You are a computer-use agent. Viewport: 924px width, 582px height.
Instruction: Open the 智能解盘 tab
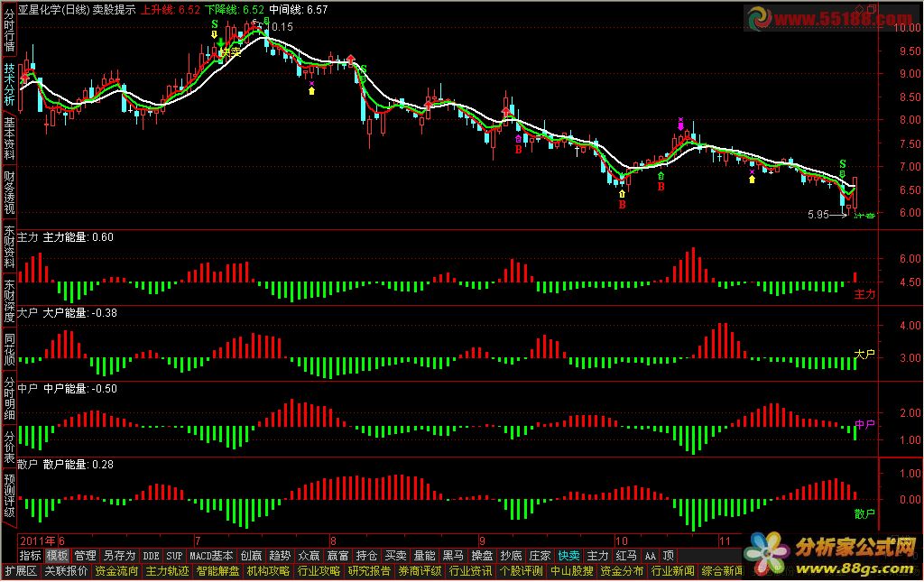point(218,571)
